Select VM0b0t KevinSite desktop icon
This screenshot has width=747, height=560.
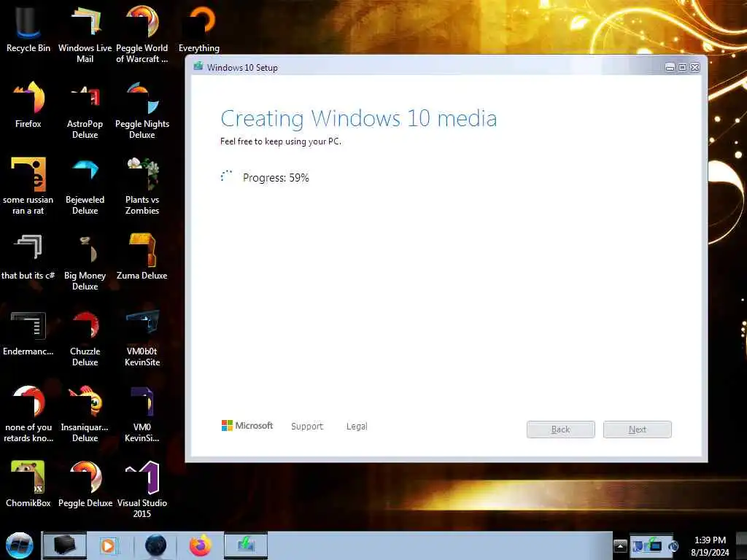click(x=142, y=337)
